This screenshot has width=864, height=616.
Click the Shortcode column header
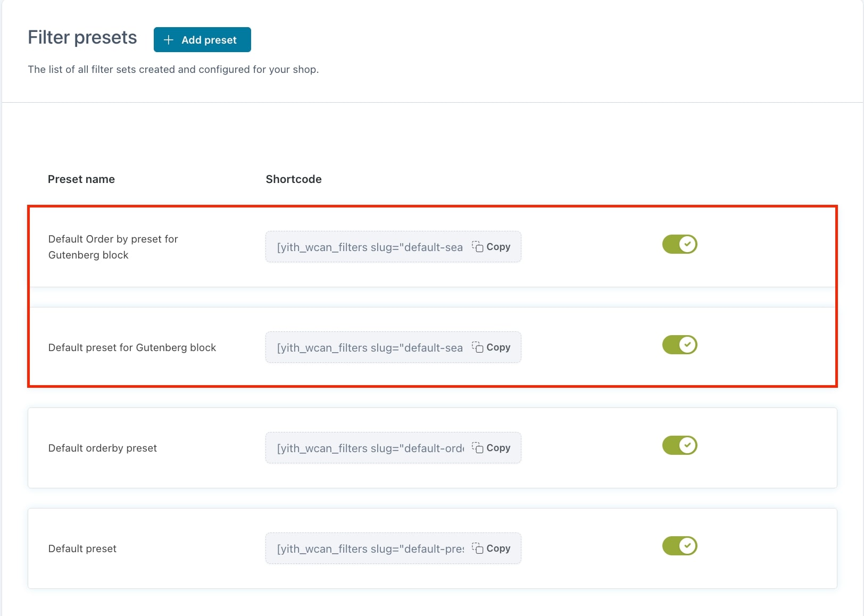pyautogui.click(x=294, y=179)
